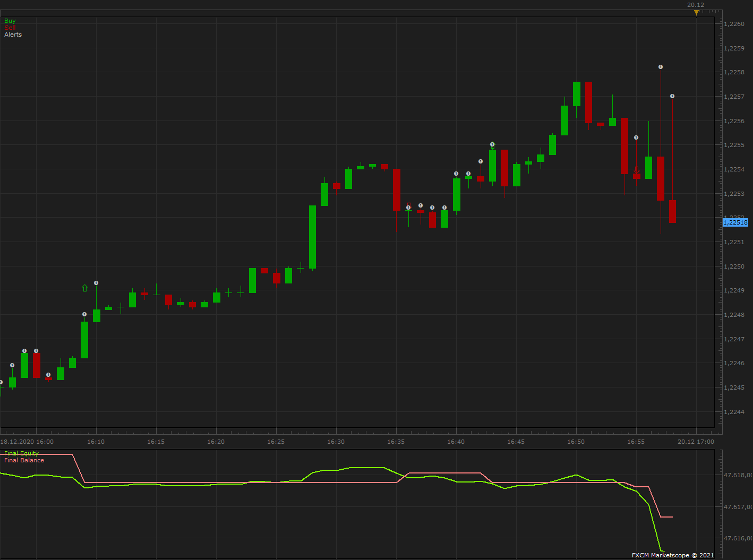This screenshot has height=560, width=753.
Task: Select the alert marker atop the 16:10 candle wick
Action: point(96,283)
